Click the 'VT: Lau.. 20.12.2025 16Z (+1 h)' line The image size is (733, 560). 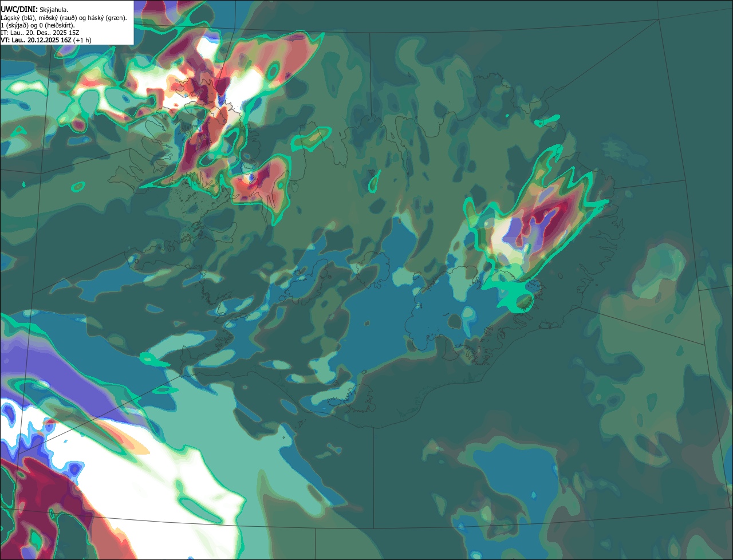tap(46, 40)
